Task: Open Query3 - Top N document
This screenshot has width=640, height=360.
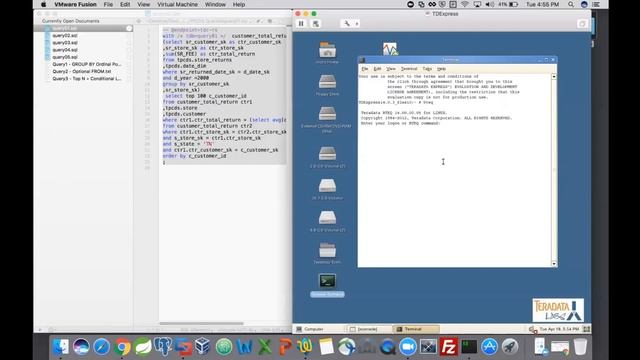Action: [x=87, y=78]
